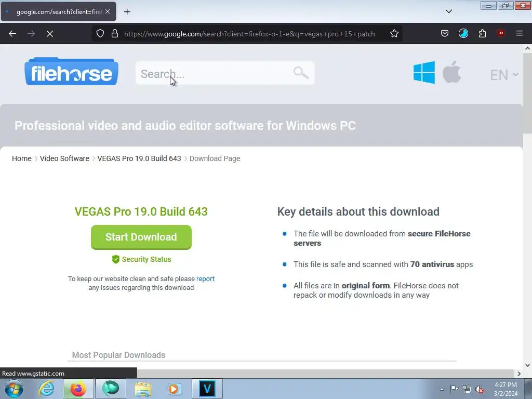Image resolution: width=532 pixels, height=399 pixels.
Task: Click the site padlock icon
Action: (115, 33)
